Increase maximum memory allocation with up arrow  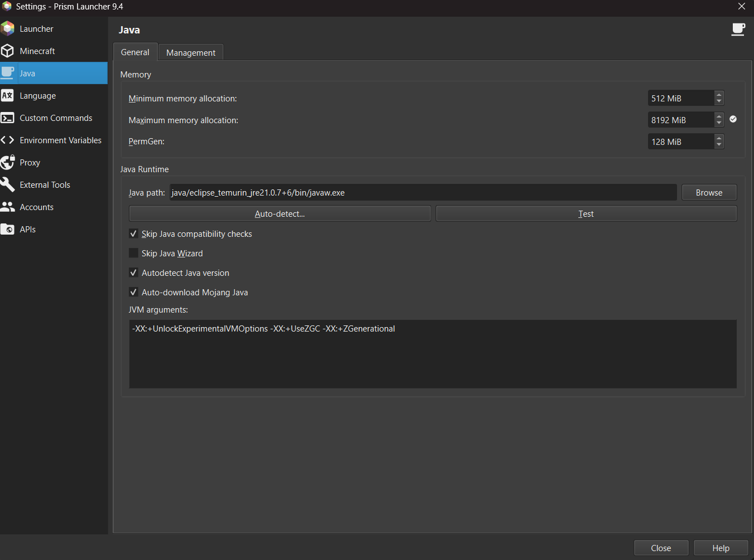point(719,116)
